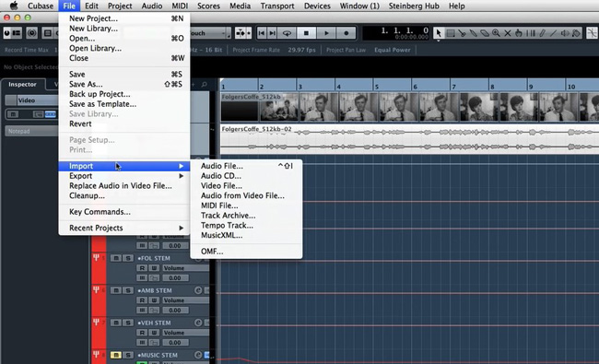Select the Erase tool

coord(485,33)
